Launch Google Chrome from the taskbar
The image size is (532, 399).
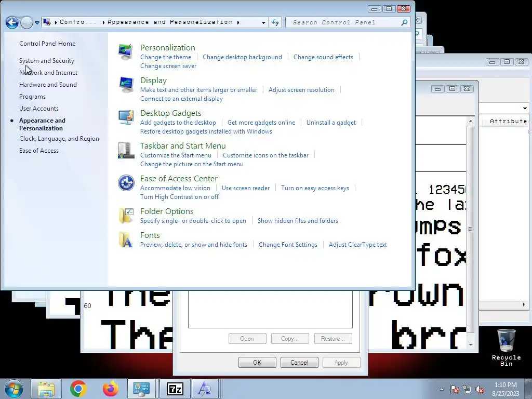coord(78,389)
